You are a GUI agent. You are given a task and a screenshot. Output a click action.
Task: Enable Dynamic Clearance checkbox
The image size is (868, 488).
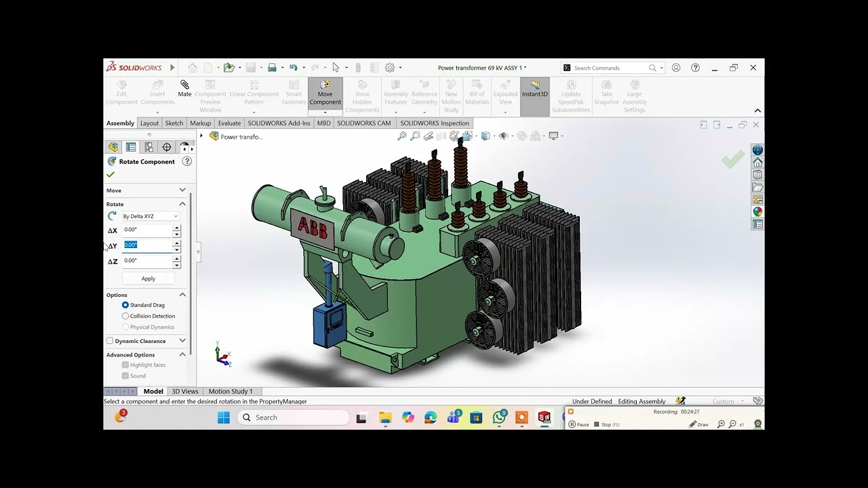(110, 341)
